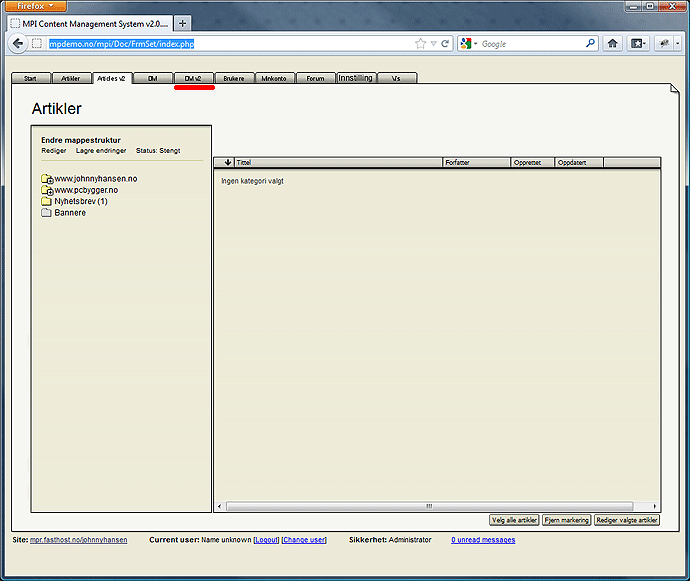Click the www.pcbygger.no folder name
Image resolution: width=690 pixels, height=581 pixels.
(86, 190)
